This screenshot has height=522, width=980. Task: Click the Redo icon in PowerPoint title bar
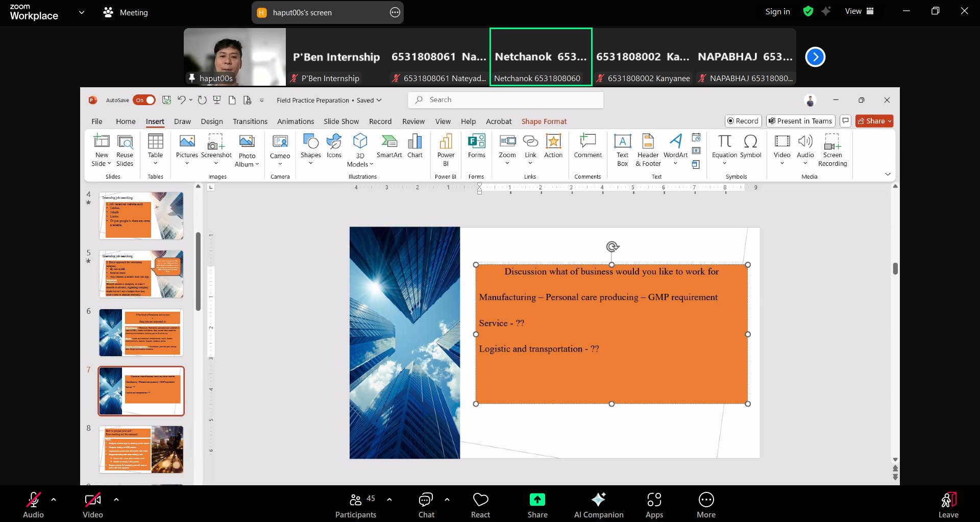pos(202,100)
